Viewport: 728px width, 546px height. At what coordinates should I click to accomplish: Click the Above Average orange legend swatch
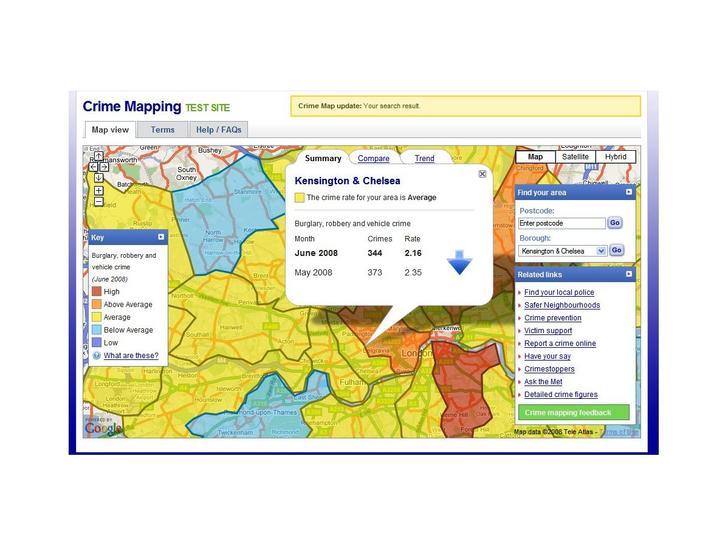pyautogui.click(x=97, y=304)
